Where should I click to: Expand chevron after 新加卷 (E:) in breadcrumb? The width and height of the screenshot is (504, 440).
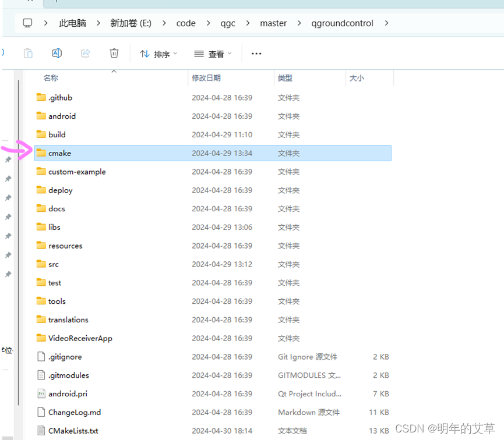point(164,23)
